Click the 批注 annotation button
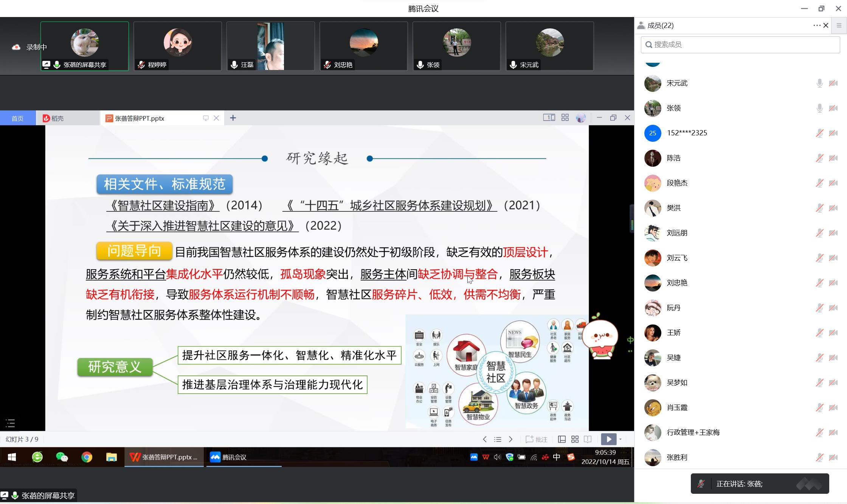Image resolution: width=847 pixels, height=504 pixels. (x=537, y=439)
